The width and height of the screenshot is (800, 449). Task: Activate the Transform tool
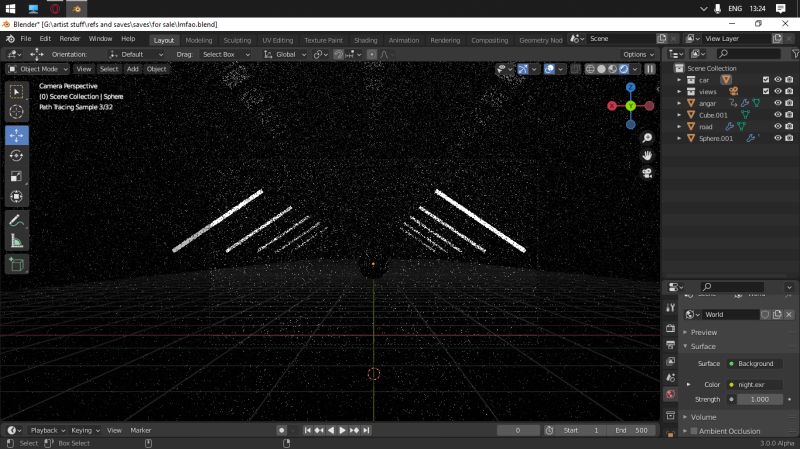click(16, 196)
